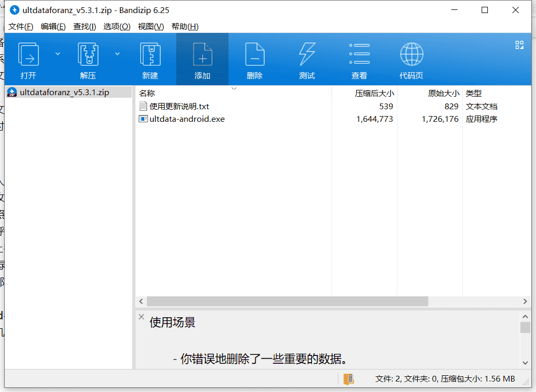The width and height of the screenshot is (536, 392).
Task: Click the grid layout icon in the toolbar corner
Action: [x=519, y=45]
